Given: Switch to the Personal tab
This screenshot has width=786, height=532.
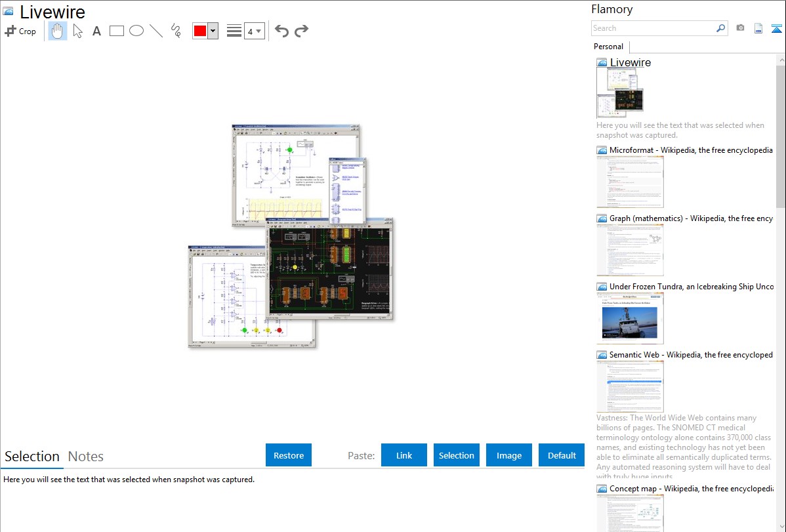Looking at the screenshot, I should [608, 46].
